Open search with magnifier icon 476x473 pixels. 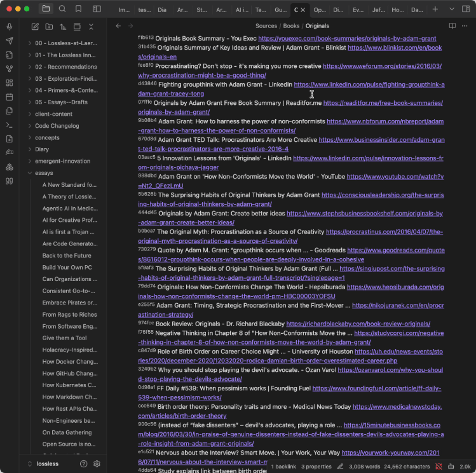[62, 9]
